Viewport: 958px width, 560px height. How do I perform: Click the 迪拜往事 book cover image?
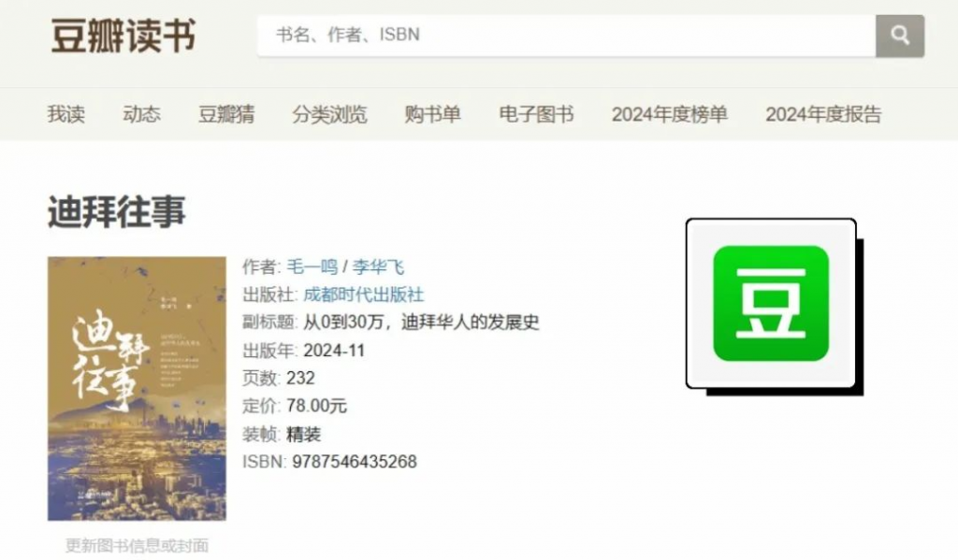point(137,388)
